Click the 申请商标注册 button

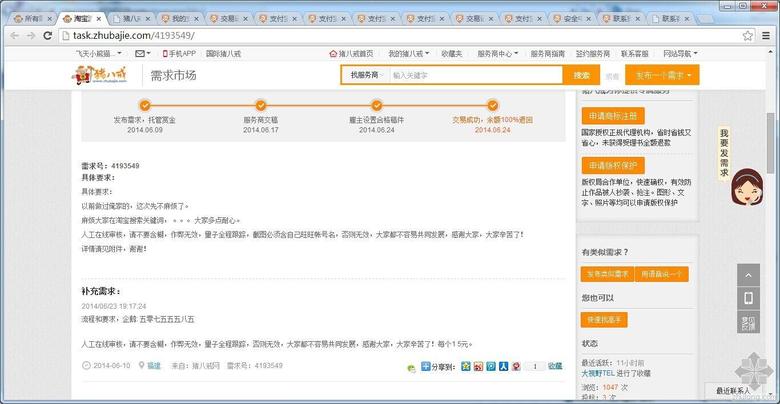click(x=613, y=116)
